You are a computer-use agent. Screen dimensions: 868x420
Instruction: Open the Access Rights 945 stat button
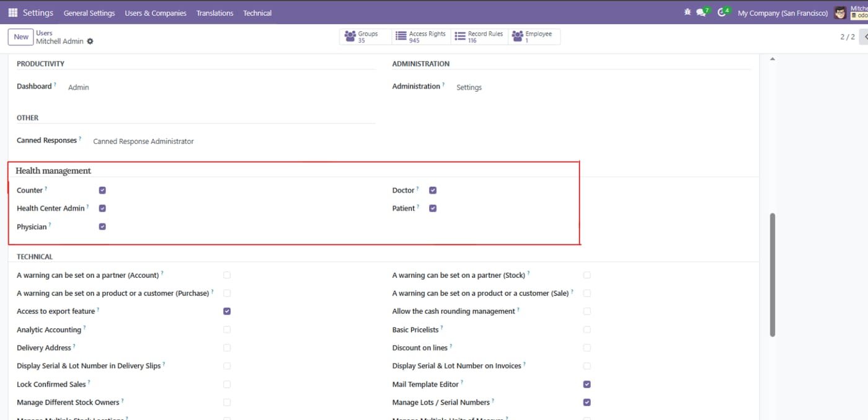click(x=421, y=37)
